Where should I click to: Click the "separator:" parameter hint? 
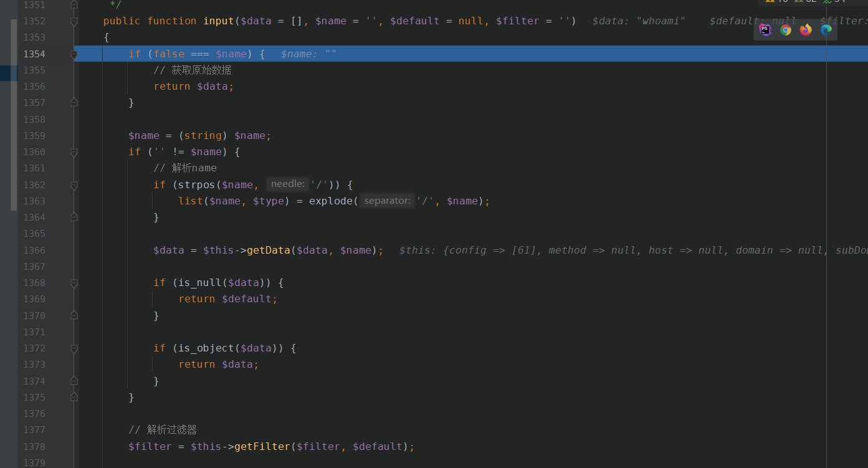point(387,201)
